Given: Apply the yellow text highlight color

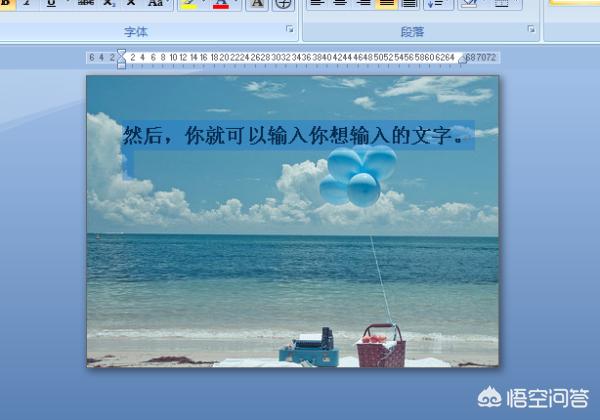Looking at the screenshot, I should pyautogui.click(x=188, y=3).
